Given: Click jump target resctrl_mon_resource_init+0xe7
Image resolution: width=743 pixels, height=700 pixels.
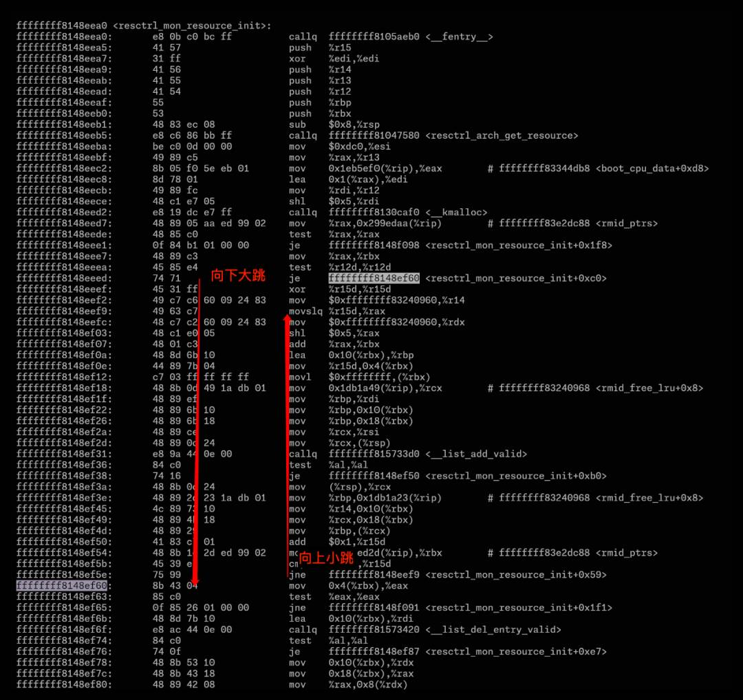Looking at the screenshot, I should [516, 651].
